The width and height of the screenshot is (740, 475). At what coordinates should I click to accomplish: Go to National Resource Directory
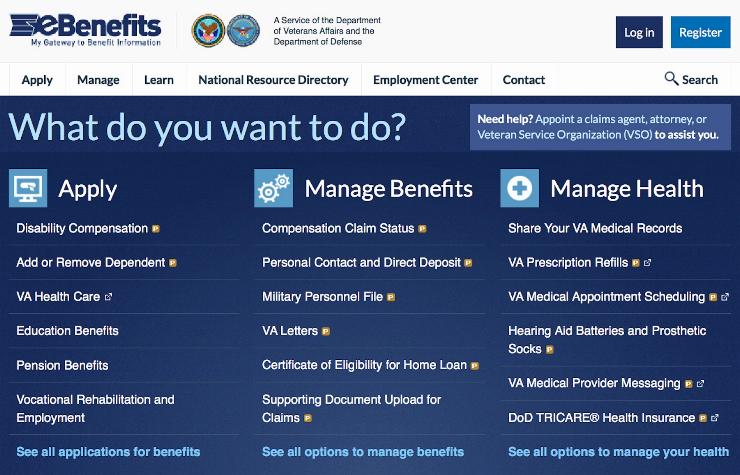click(273, 80)
